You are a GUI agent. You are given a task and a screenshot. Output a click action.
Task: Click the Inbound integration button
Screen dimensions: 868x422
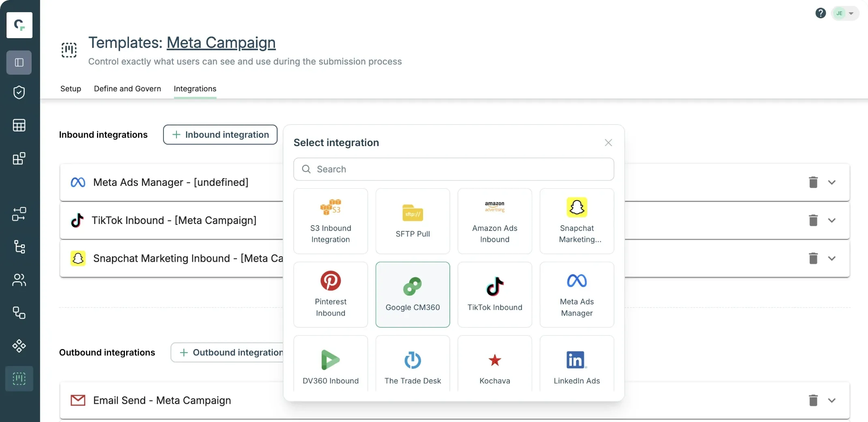point(220,135)
